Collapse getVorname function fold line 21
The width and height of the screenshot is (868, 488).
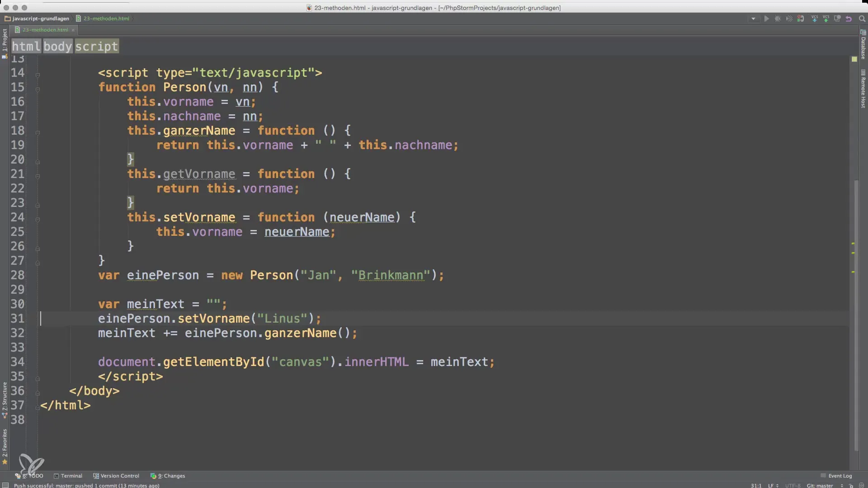click(x=38, y=176)
